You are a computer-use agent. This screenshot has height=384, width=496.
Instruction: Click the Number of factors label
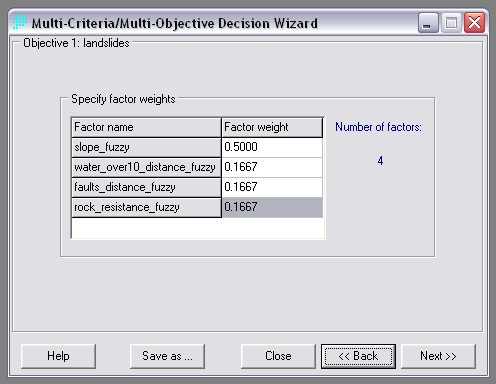(x=378, y=127)
